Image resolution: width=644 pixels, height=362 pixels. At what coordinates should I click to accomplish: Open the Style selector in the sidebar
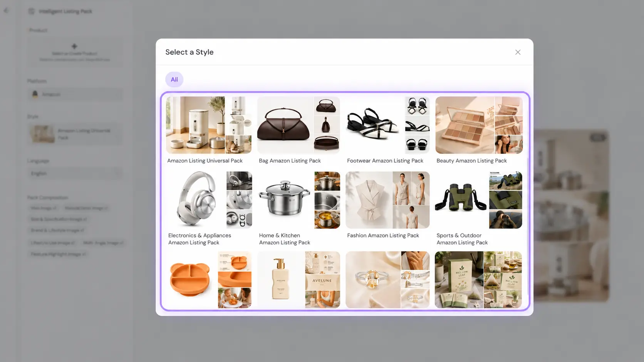coord(75,134)
